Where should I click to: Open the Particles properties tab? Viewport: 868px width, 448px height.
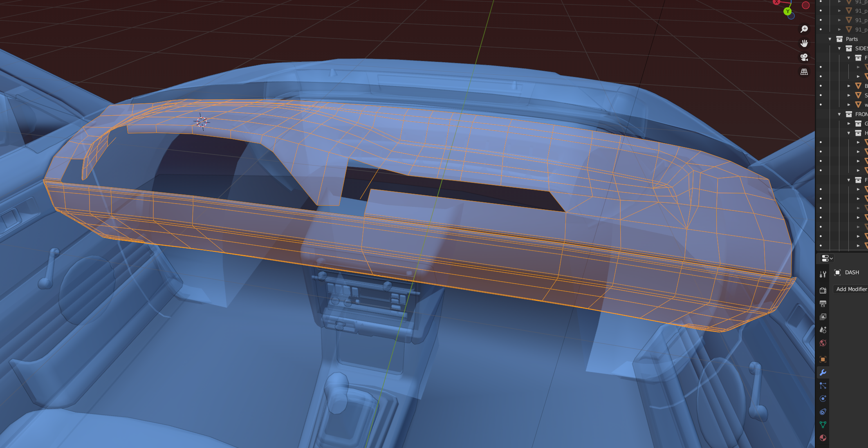823,385
